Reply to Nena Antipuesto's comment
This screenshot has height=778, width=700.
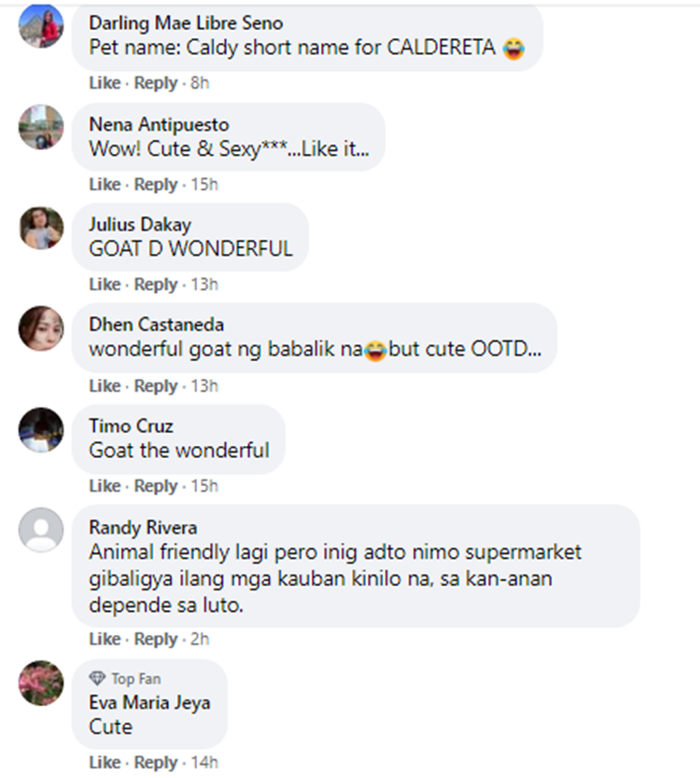(156, 185)
